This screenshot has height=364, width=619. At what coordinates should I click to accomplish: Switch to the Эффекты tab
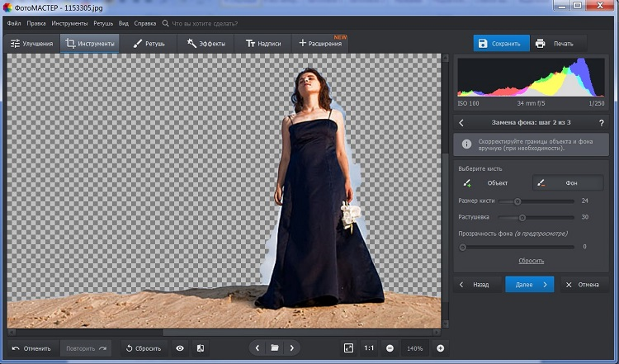click(x=206, y=44)
